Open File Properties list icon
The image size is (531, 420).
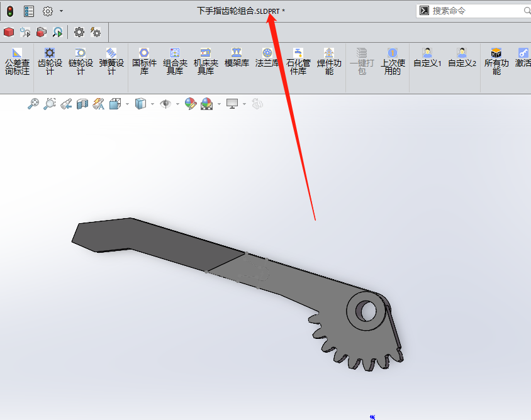point(29,11)
